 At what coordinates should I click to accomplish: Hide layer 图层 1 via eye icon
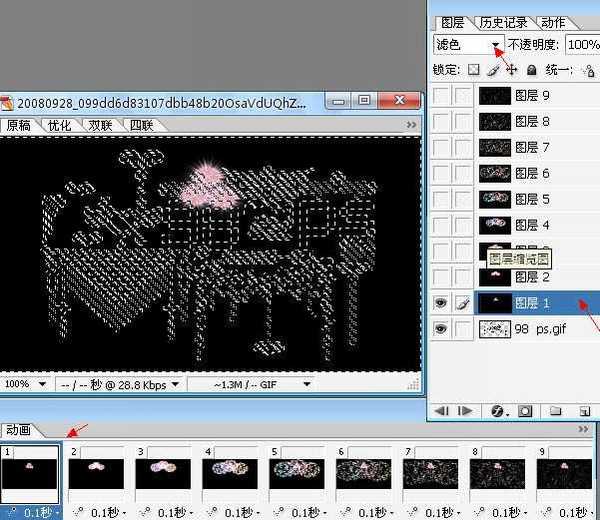tap(441, 302)
